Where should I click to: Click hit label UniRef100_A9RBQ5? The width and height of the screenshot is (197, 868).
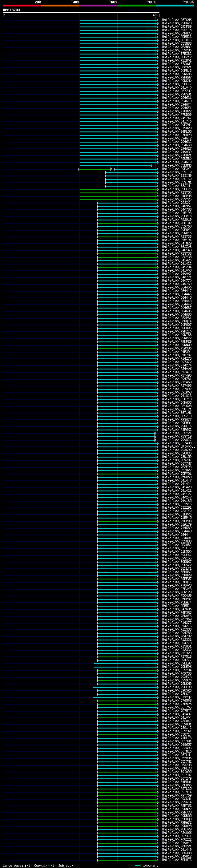(177, 816)
